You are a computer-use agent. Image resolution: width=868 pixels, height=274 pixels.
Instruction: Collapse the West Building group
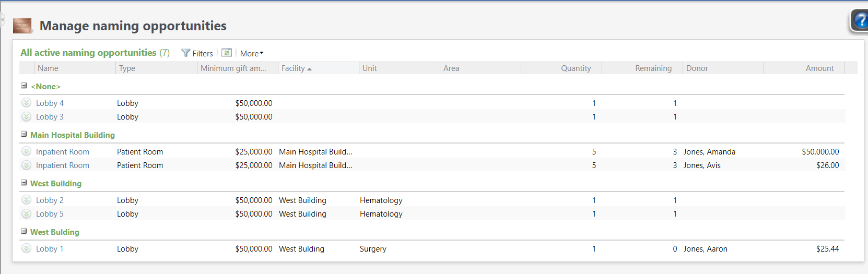(x=24, y=183)
